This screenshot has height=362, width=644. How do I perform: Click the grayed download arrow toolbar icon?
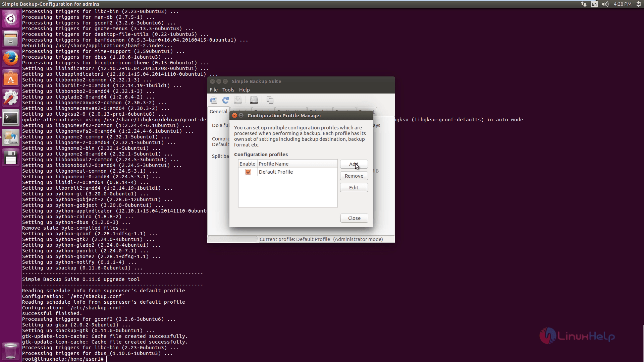coord(238,100)
